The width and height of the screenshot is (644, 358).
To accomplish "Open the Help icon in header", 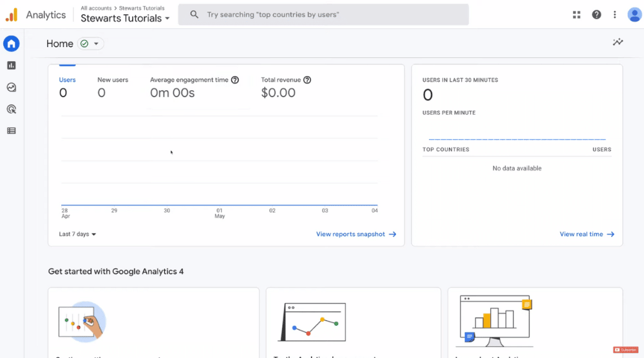I will coord(596,15).
